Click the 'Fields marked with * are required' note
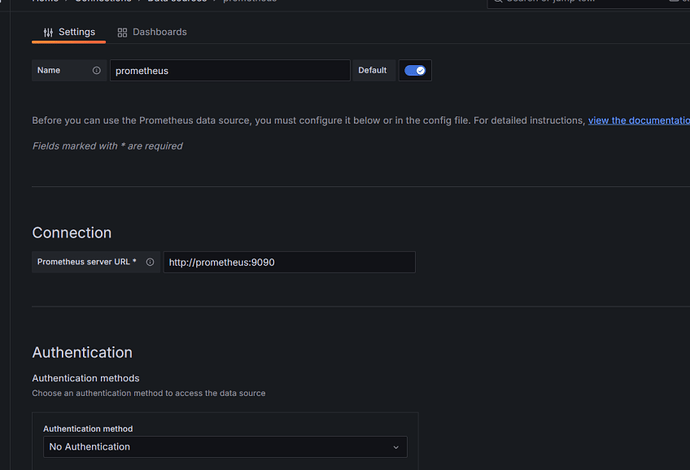 click(107, 146)
